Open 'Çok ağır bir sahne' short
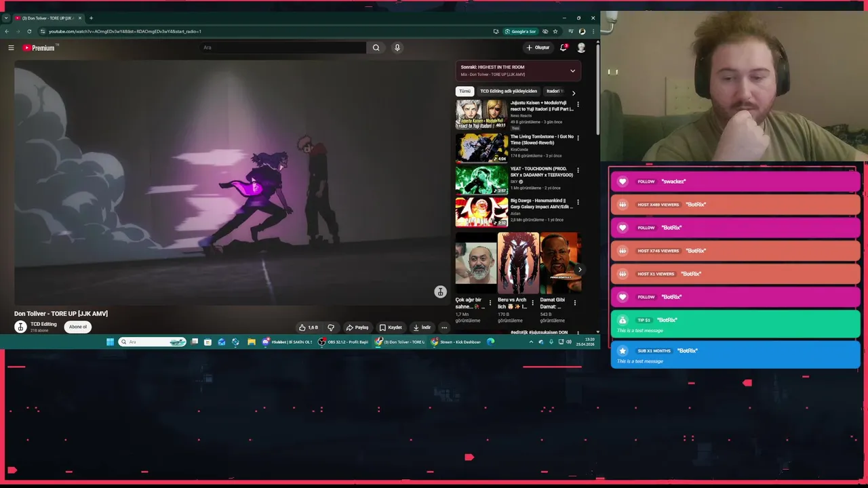This screenshot has width=868, height=488. (475, 264)
